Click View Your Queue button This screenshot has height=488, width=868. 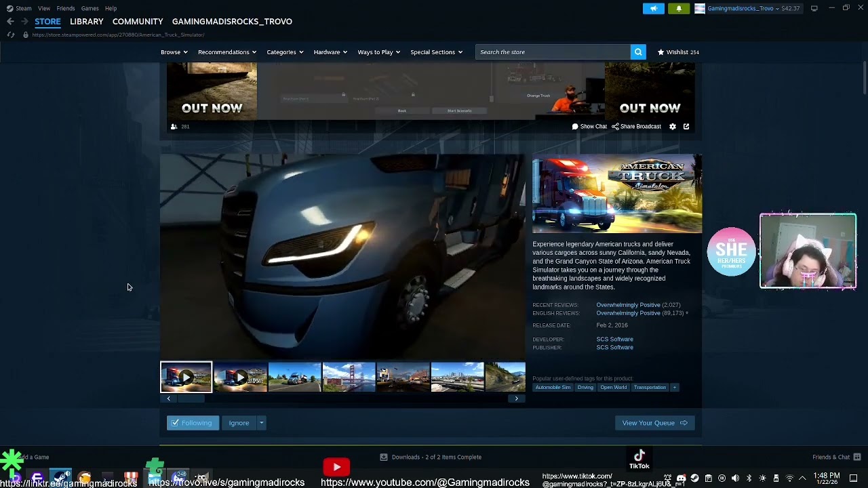pyautogui.click(x=654, y=423)
